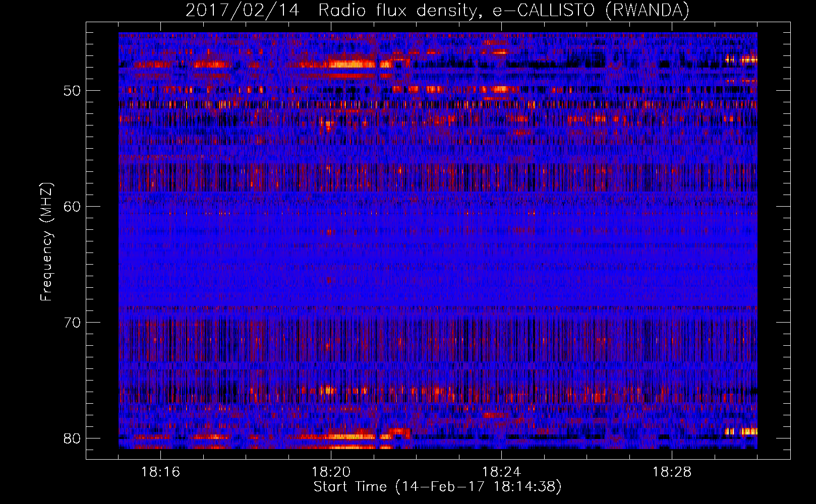Click the 50 MHz tick label
This screenshot has width=816, height=504.
tap(72, 91)
